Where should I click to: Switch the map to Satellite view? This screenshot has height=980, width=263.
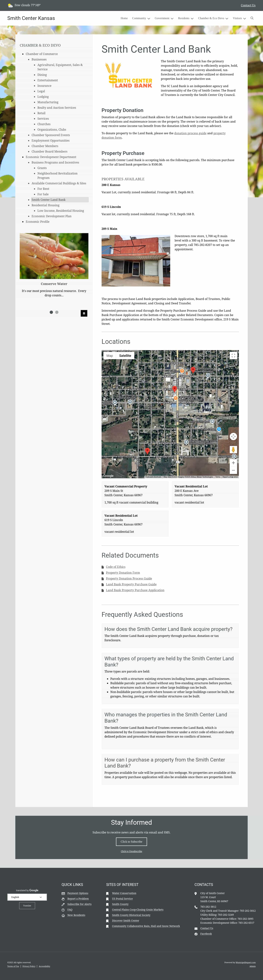[125, 356]
